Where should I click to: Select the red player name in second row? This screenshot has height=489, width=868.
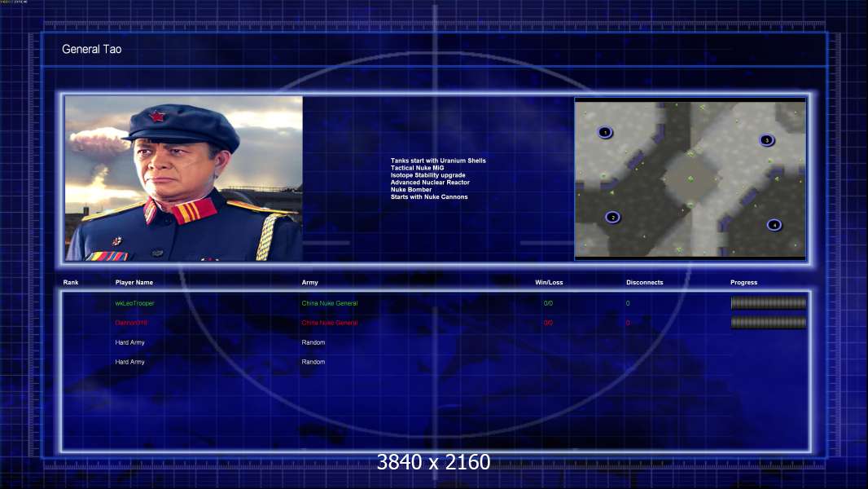(x=131, y=323)
